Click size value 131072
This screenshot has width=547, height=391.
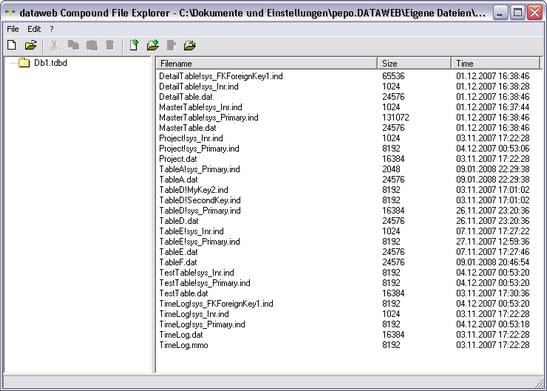(396, 118)
